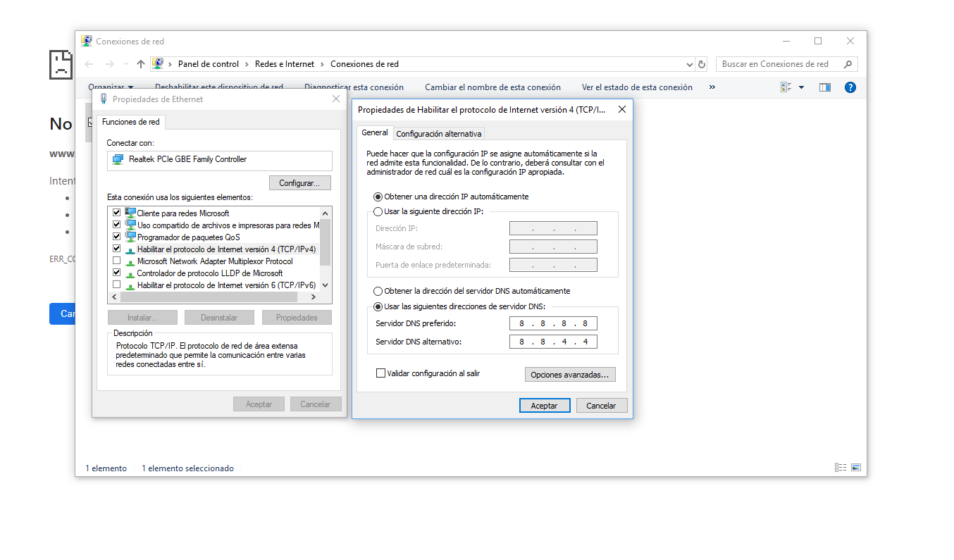Screen dimensions: 954x560
Task: Click Diagnosticar esta conexión
Action: (354, 87)
